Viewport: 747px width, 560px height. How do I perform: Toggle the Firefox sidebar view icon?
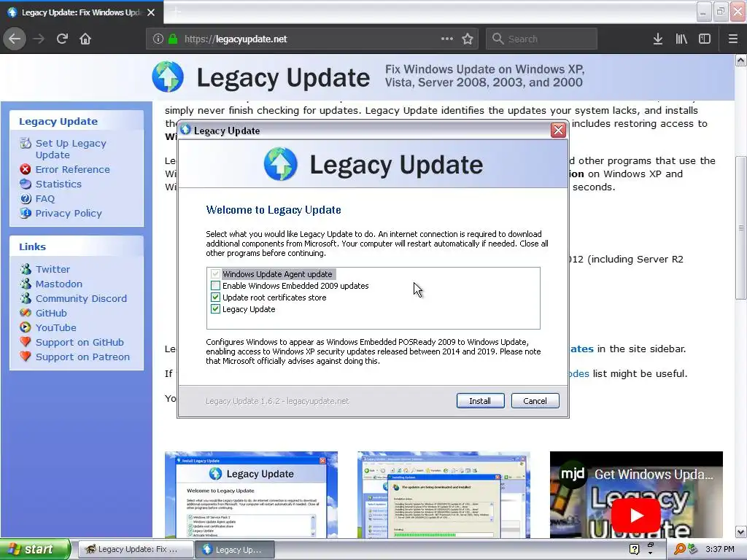(705, 39)
